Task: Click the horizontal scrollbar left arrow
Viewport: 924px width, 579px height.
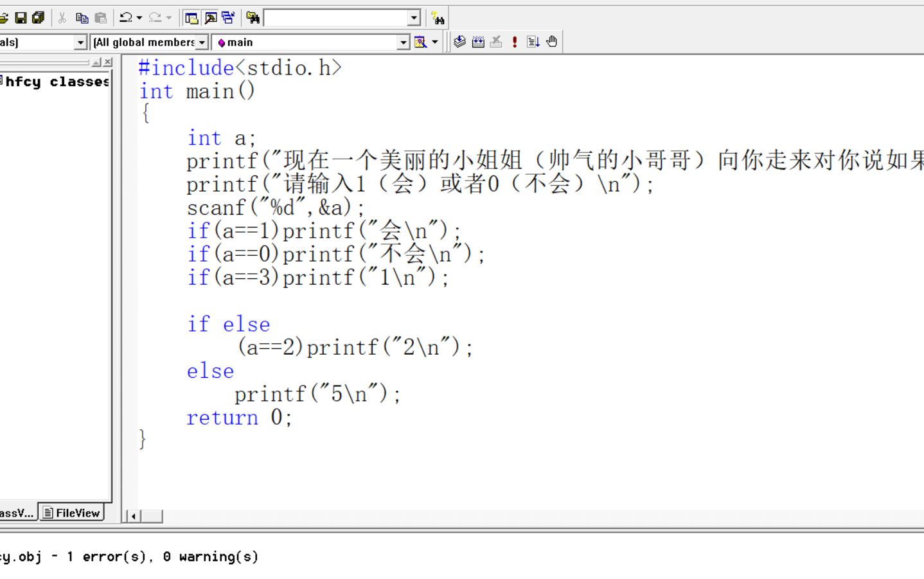Action: tap(133, 516)
